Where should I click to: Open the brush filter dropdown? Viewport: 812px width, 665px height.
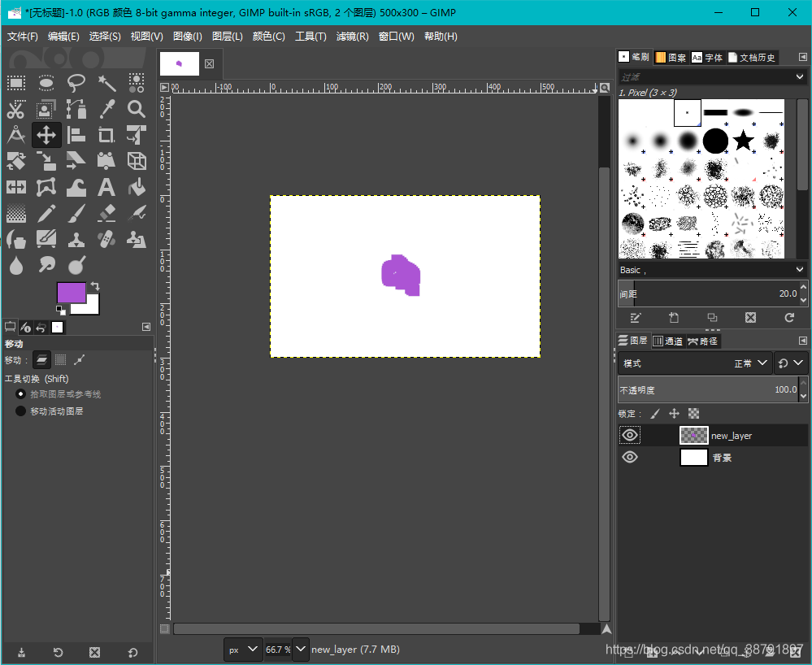click(x=800, y=76)
